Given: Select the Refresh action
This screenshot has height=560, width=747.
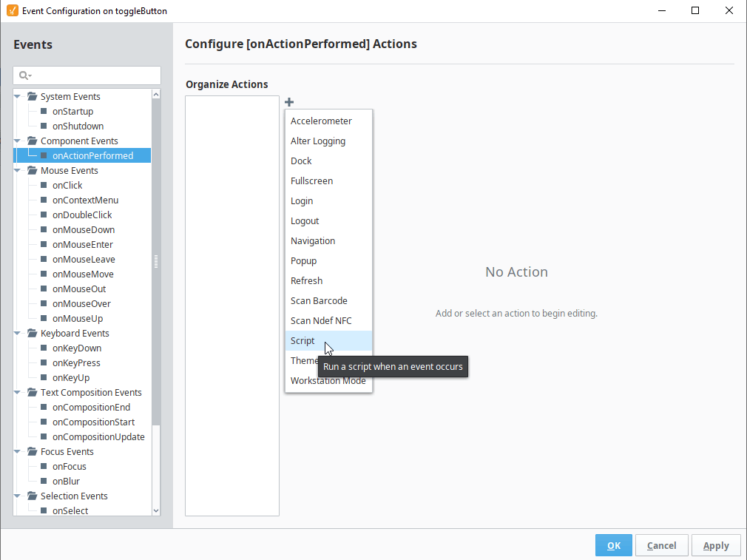Looking at the screenshot, I should point(328,281).
